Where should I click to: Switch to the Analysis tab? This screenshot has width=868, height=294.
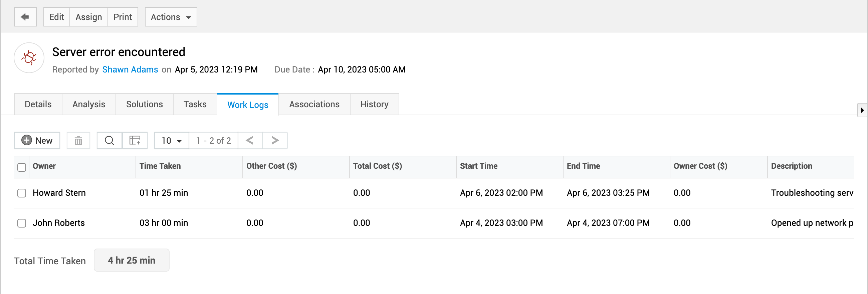pyautogui.click(x=89, y=105)
